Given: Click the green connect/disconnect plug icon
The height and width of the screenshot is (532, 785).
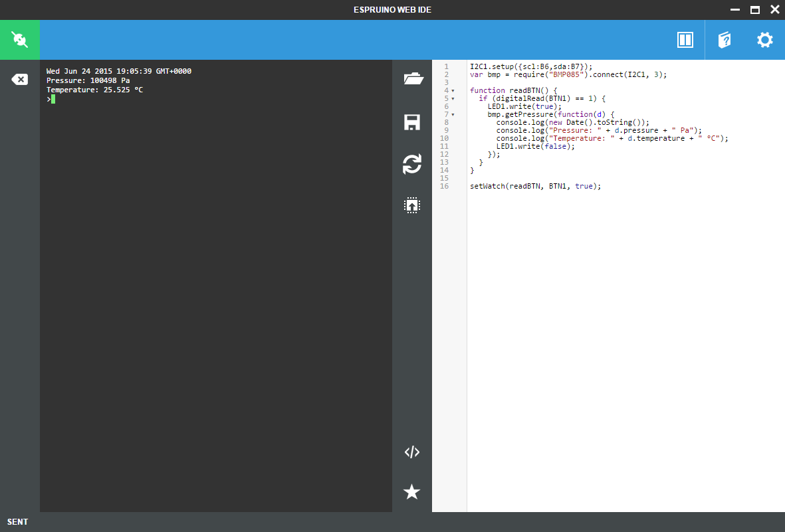Looking at the screenshot, I should tap(20, 40).
